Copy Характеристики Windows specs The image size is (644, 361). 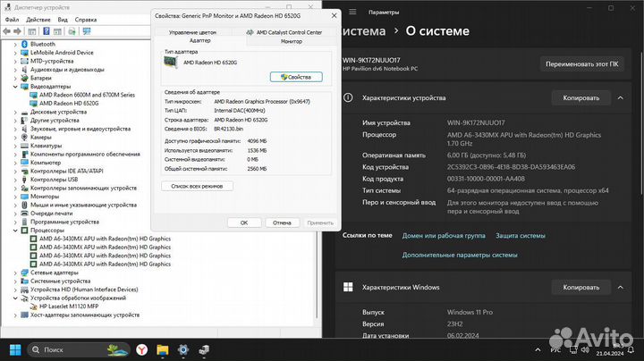click(580, 288)
